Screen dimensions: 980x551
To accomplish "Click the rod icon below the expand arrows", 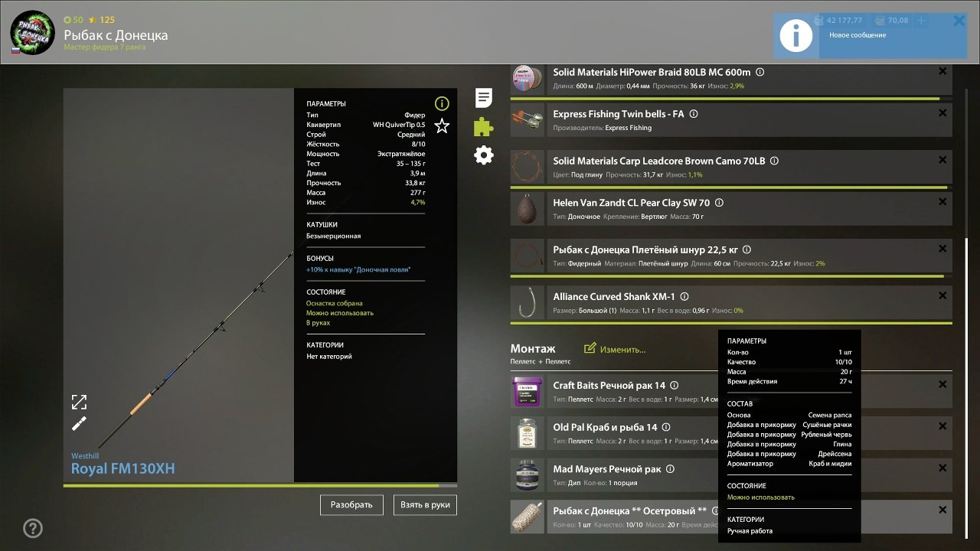I will click(x=80, y=423).
